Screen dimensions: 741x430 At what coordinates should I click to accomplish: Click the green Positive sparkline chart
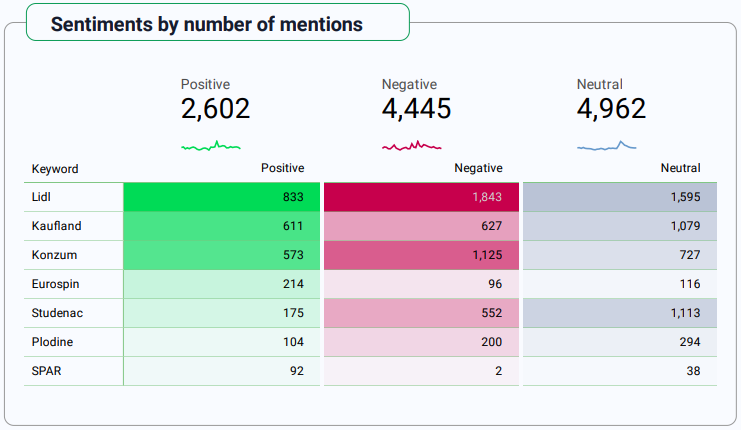tap(211, 146)
